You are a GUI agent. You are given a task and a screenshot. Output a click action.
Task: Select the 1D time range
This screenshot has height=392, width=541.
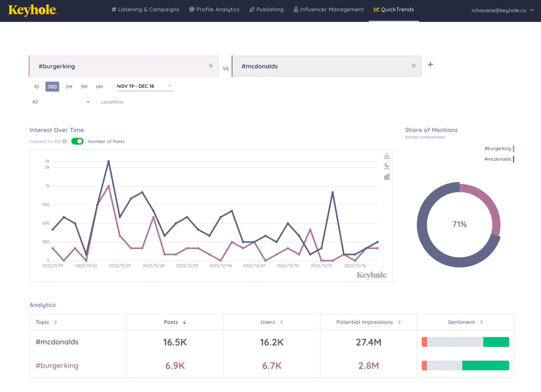[36, 87]
